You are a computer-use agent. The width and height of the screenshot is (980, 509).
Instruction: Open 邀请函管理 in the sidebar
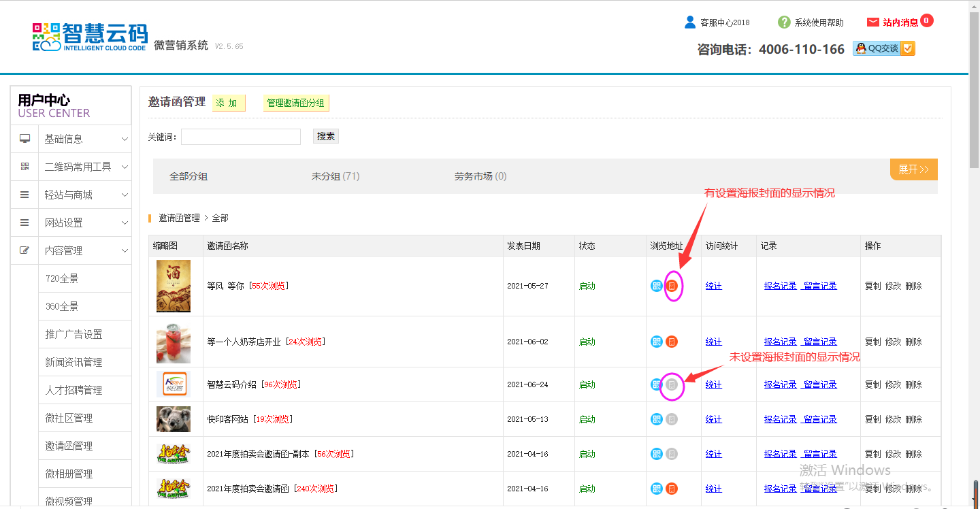tap(69, 446)
